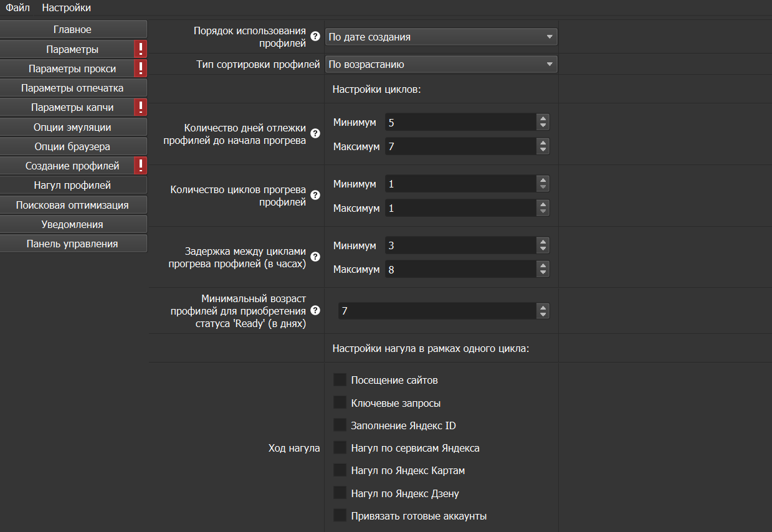
Task: Click help icon for 'Задержка между циклами'
Action: coord(315,257)
